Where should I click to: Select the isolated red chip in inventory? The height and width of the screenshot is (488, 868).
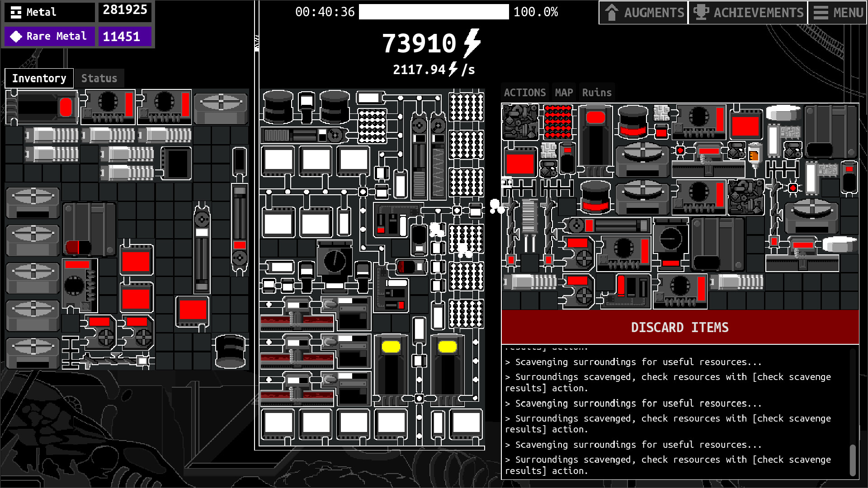pyautogui.click(x=193, y=311)
